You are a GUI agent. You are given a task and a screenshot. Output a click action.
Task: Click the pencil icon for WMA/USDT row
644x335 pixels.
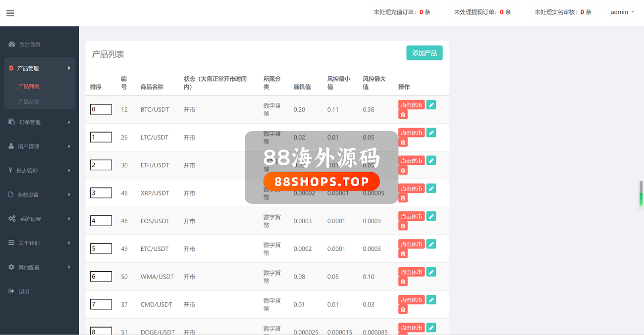click(x=431, y=272)
